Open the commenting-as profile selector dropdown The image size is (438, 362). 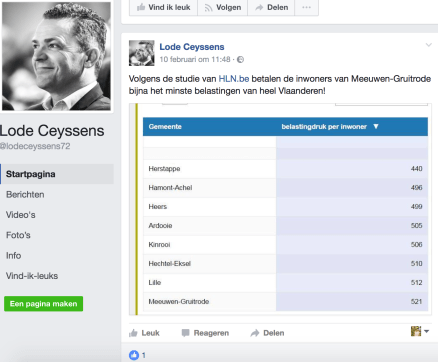tap(420, 331)
